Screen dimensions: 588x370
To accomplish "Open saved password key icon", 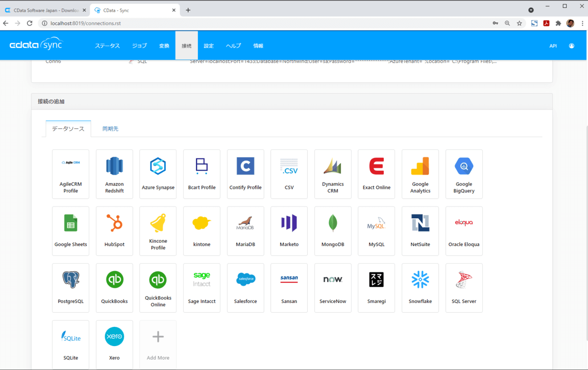I will [495, 23].
